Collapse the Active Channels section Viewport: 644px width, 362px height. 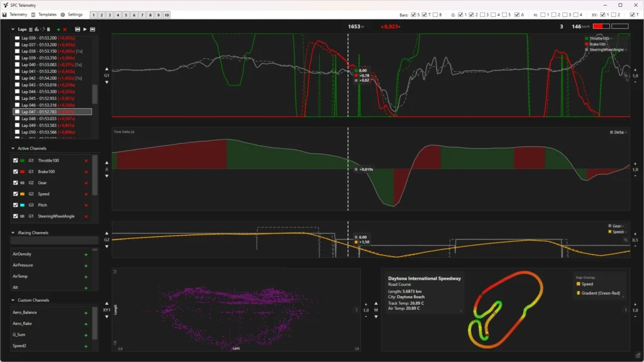coord(13,148)
